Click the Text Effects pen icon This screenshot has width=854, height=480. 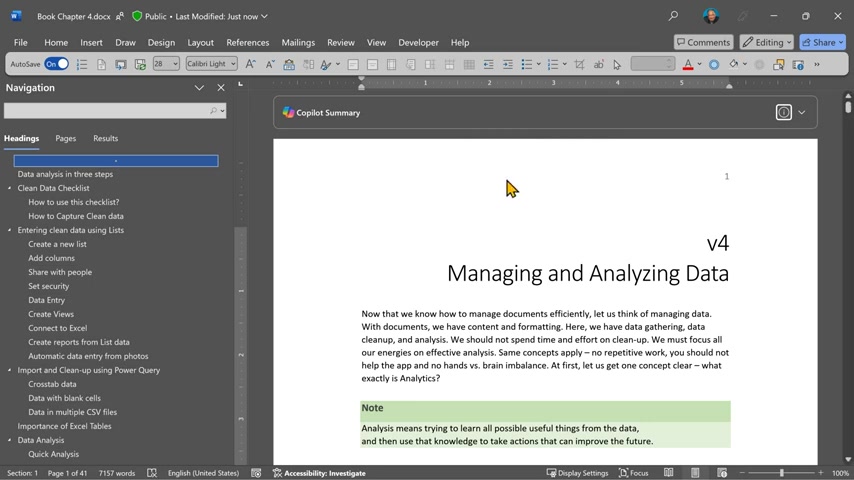pos(326,65)
